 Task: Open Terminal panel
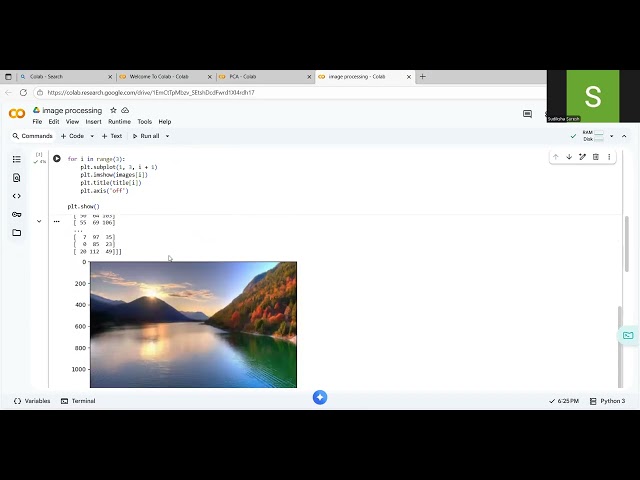(78, 401)
